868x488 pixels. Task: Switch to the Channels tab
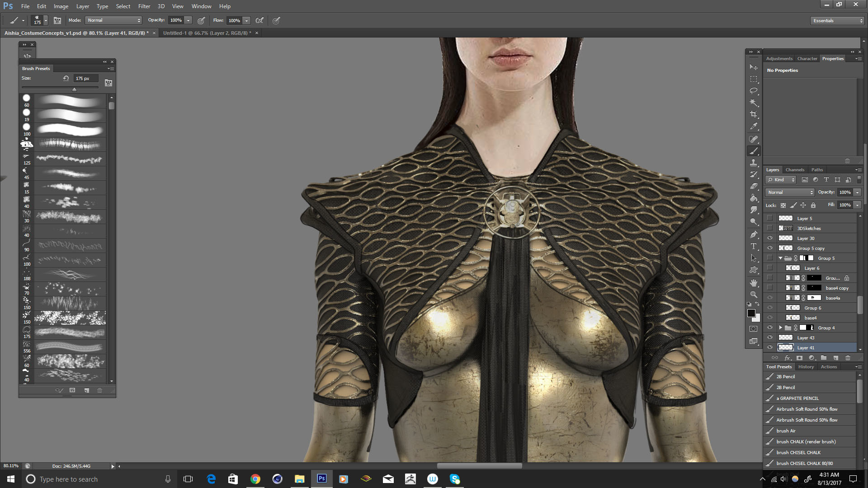coord(795,169)
